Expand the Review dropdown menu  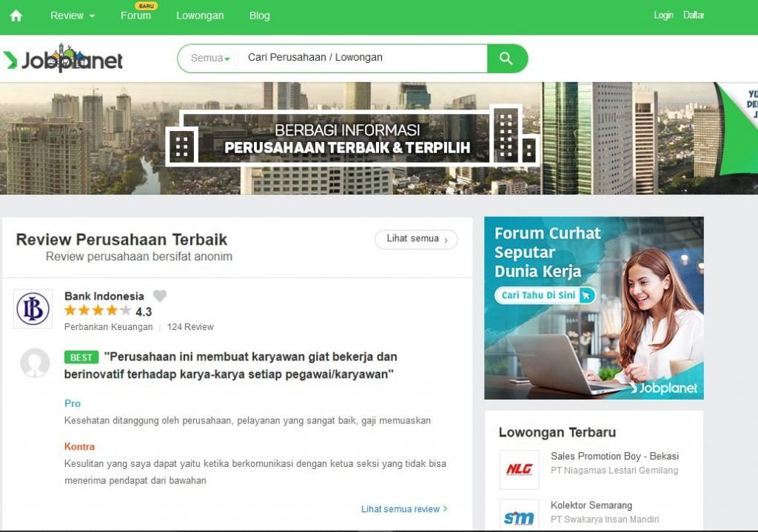pyautogui.click(x=73, y=16)
